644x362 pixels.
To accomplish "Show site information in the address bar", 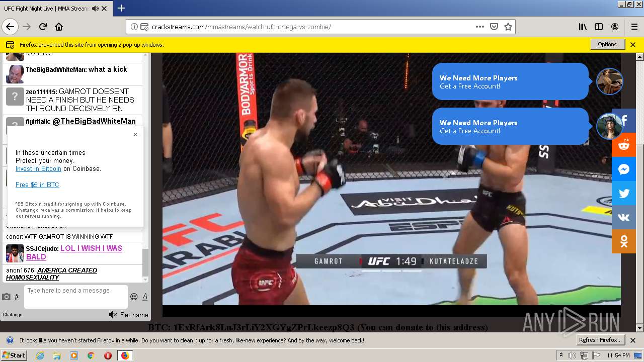I will pyautogui.click(x=134, y=27).
